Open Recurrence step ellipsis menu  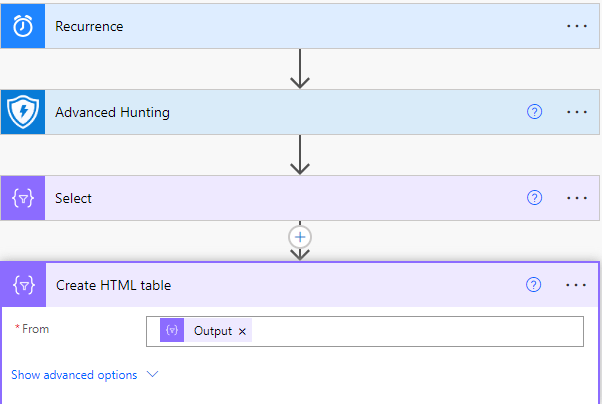[577, 26]
